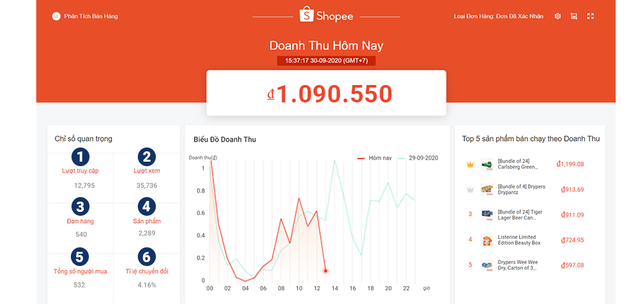The height and width of the screenshot is (304, 644).
Task: Select the Tổng số người mua metric
Action: pyautogui.click(x=80, y=272)
